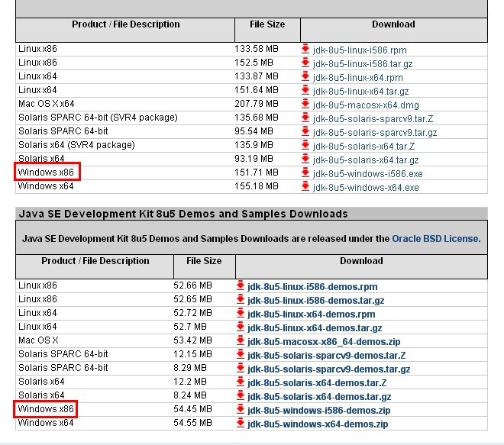Click the 93.19 MB file size cell
504x445 pixels.
coord(254,159)
